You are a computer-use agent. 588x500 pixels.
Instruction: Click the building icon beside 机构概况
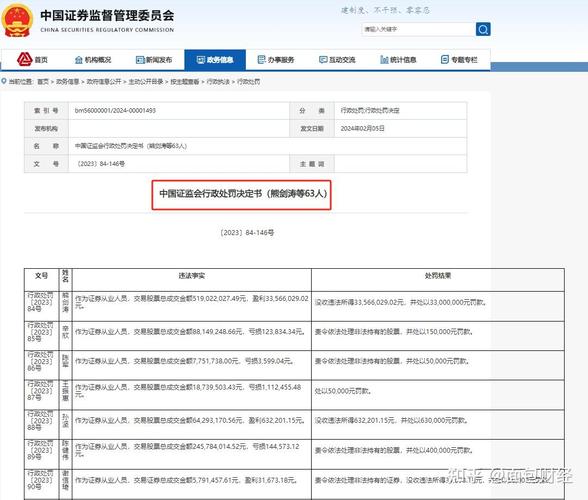(x=79, y=60)
